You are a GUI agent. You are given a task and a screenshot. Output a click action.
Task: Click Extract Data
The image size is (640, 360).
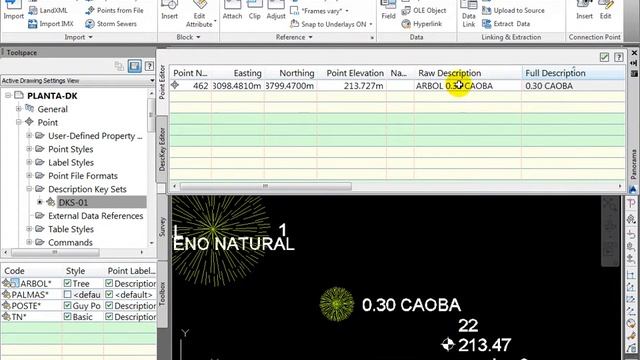(506, 24)
